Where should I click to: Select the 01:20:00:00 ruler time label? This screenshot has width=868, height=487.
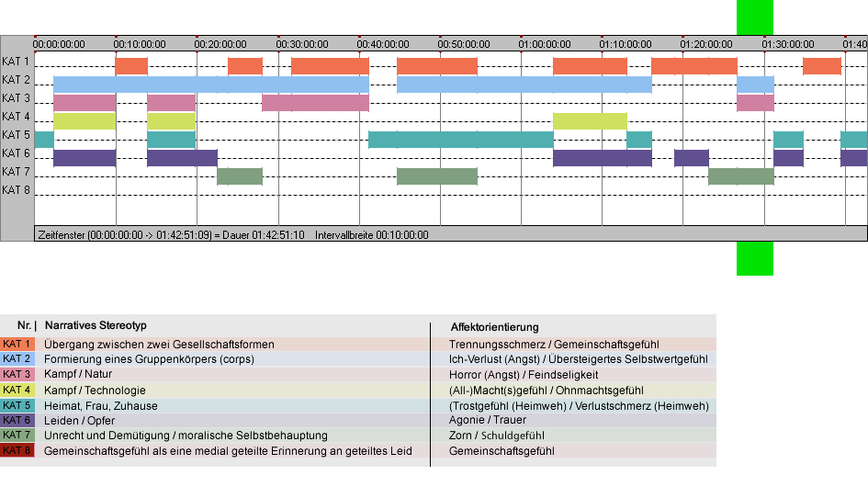pyautogui.click(x=706, y=44)
